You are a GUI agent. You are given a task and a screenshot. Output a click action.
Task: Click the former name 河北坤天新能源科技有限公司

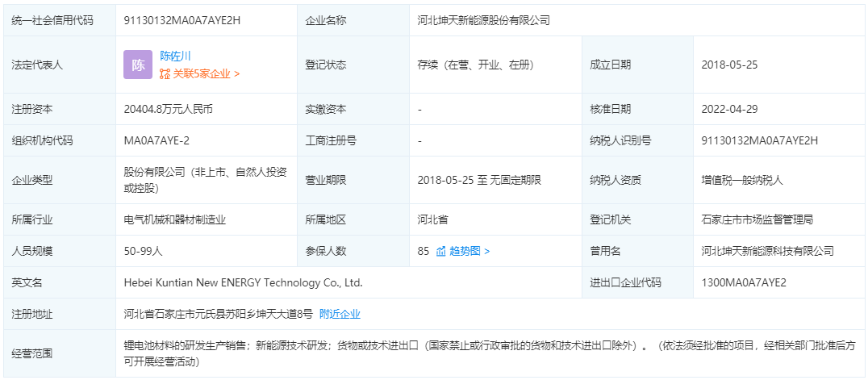pyautogui.click(x=767, y=251)
